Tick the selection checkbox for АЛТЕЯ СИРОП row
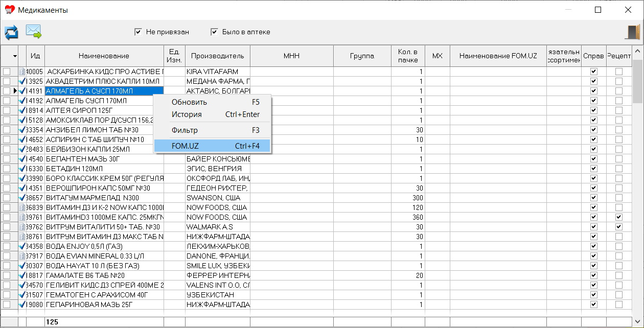 [x=7, y=110]
